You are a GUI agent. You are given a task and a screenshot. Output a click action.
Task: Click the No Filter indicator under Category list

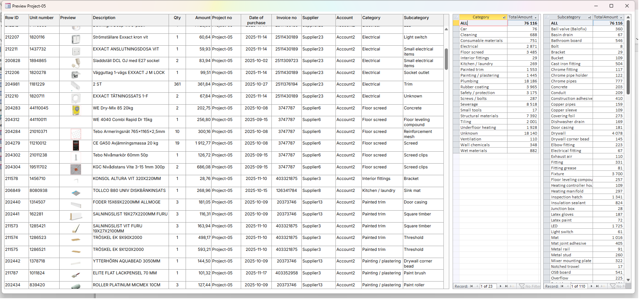[x=530, y=286]
